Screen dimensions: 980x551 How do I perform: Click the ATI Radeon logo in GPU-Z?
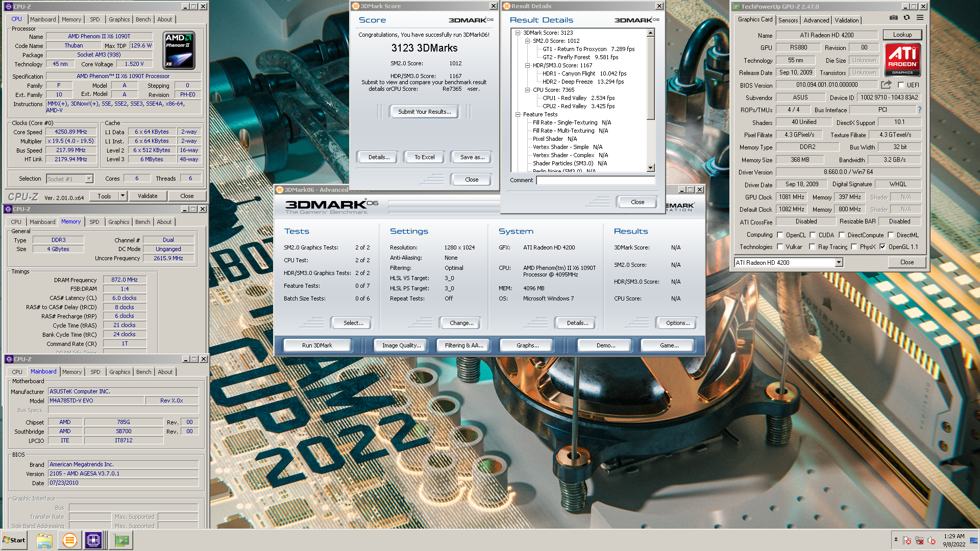902,60
